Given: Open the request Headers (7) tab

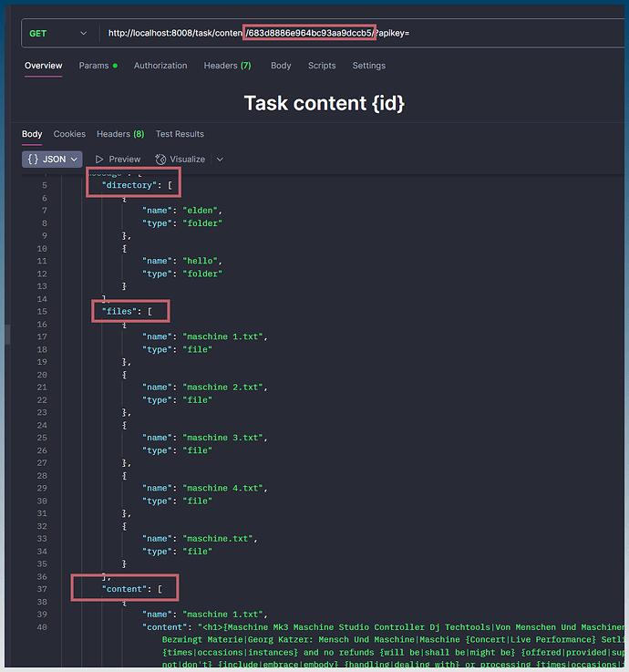Looking at the screenshot, I should [x=227, y=66].
